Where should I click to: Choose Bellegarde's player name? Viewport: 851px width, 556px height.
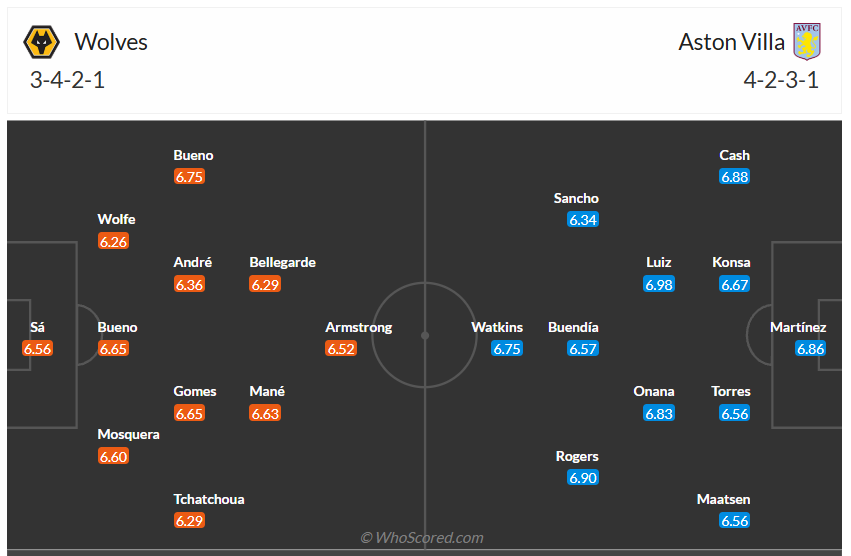tap(282, 262)
